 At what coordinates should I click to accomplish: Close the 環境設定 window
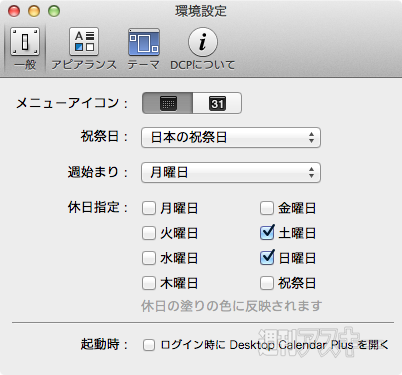(14, 11)
